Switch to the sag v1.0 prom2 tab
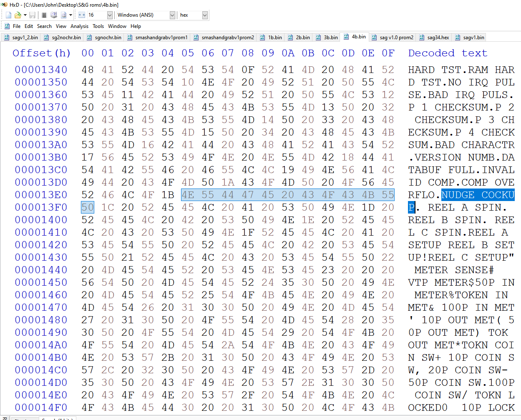Image resolution: width=521 pixels, height=420 pixels. click(x=392, y=37)
